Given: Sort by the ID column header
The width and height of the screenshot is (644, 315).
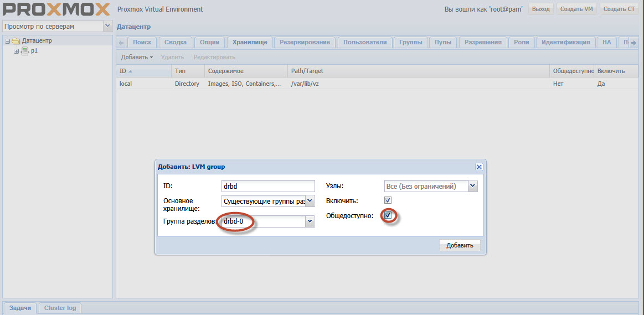Looking at the screenshot, I should [144, 71].
